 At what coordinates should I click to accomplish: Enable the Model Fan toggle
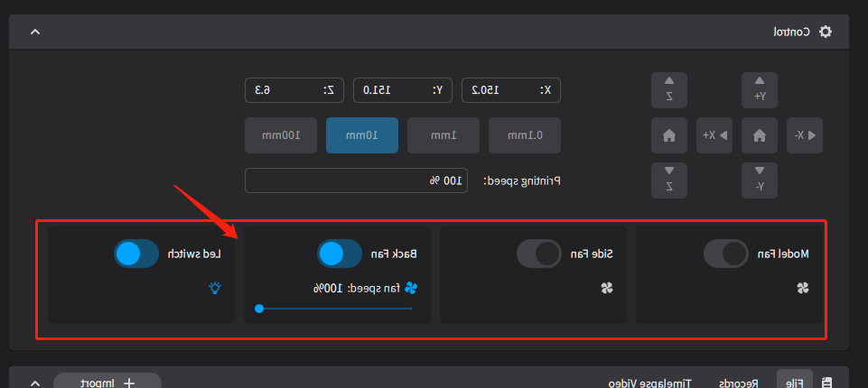point(725,254)
